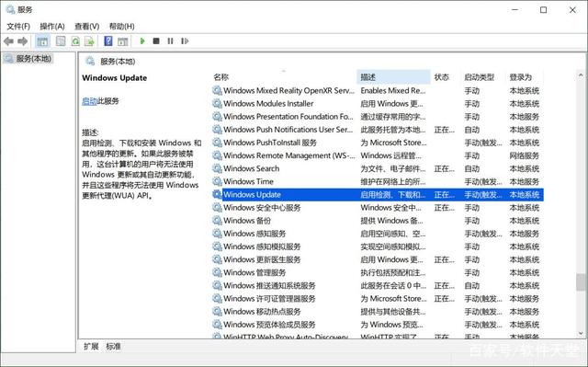
Task: Select Windows Presentation Foundation Font Cache row
Action: [378, 117]
